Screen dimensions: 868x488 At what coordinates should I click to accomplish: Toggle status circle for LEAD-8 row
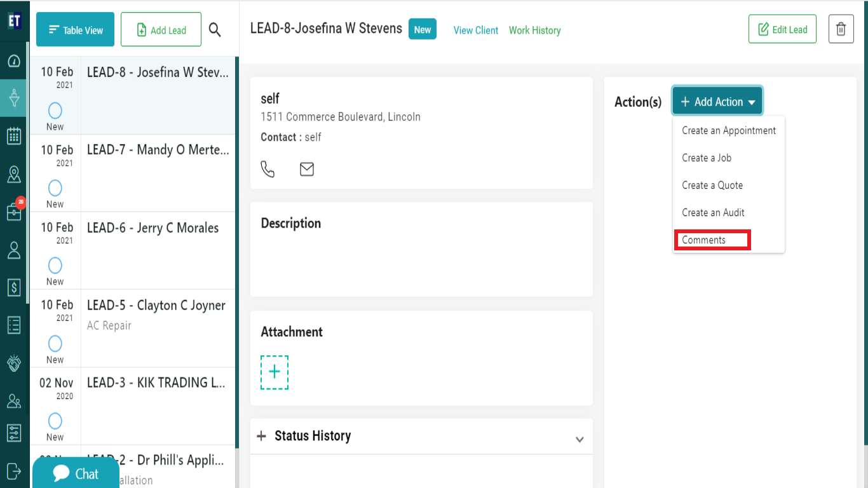[x=55, y=111]
